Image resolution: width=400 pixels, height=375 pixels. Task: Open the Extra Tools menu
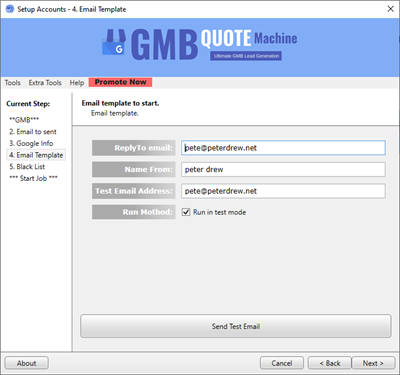(x=45, y=83)
